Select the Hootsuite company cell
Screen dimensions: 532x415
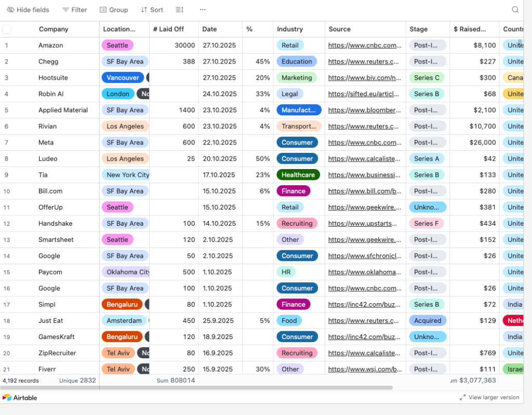(53, 77)
